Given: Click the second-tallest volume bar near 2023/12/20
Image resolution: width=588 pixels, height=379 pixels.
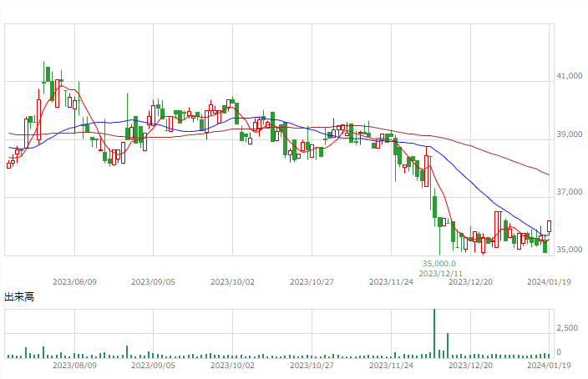Looking at the screenshot, I should [448, 346].
